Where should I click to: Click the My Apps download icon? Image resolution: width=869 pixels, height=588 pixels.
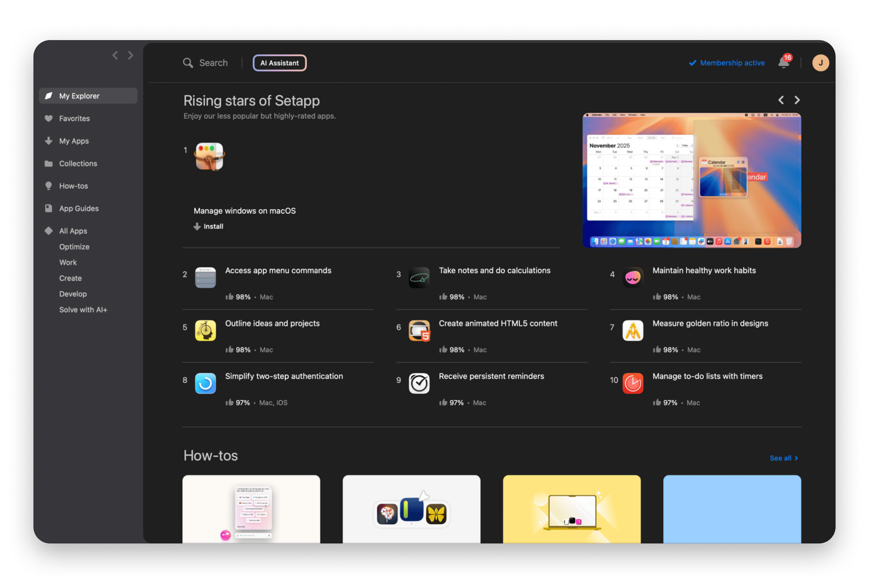pyautogui.click(x=49, y=141)
